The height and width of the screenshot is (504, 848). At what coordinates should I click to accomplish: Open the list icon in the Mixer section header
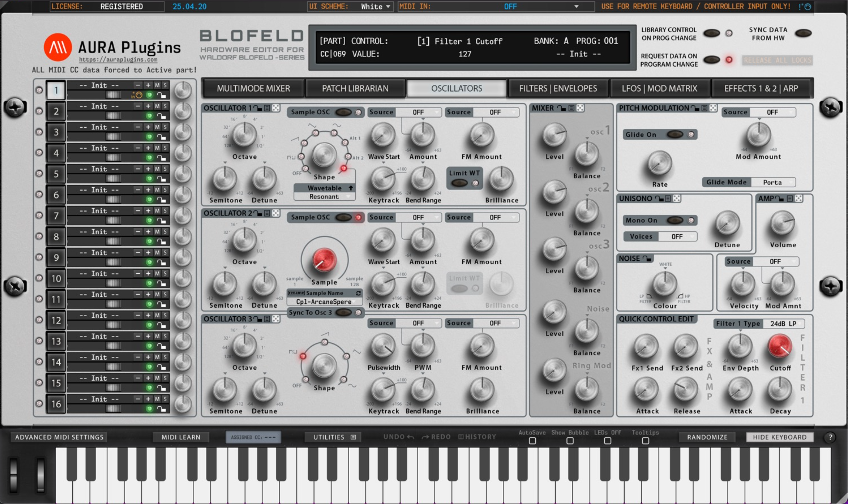(x=571, y=108)
